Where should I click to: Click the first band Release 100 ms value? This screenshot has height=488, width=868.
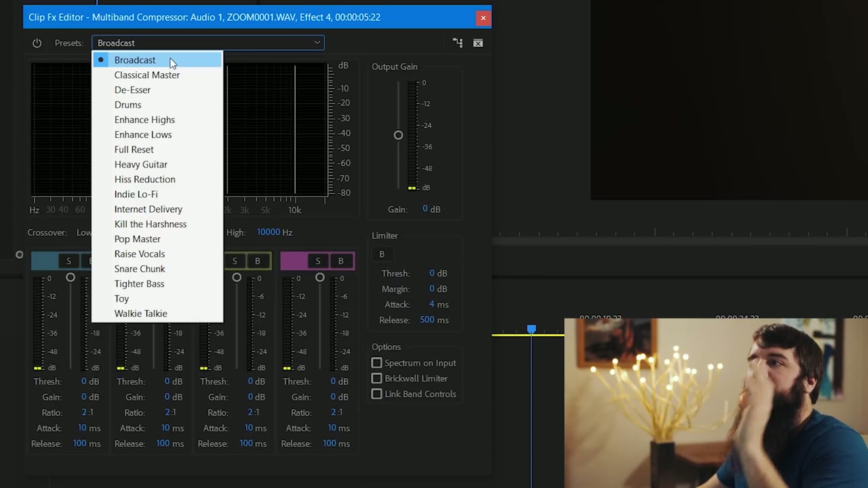point(87,444)
